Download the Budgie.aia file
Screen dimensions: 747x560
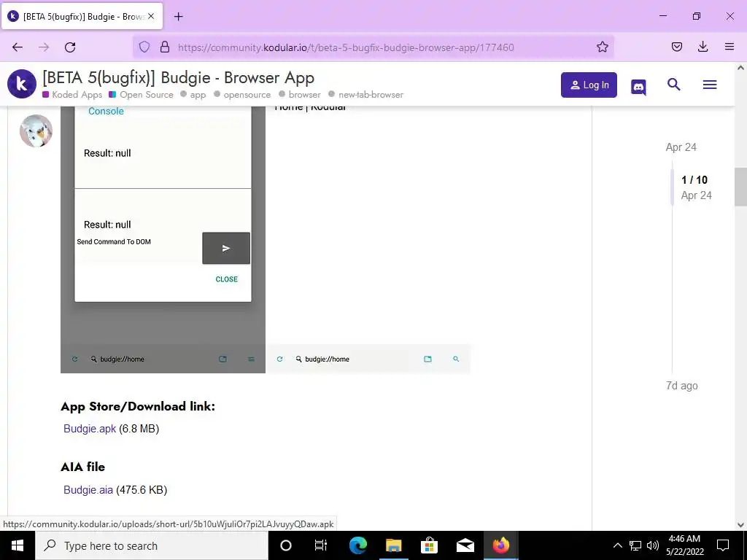88,489
